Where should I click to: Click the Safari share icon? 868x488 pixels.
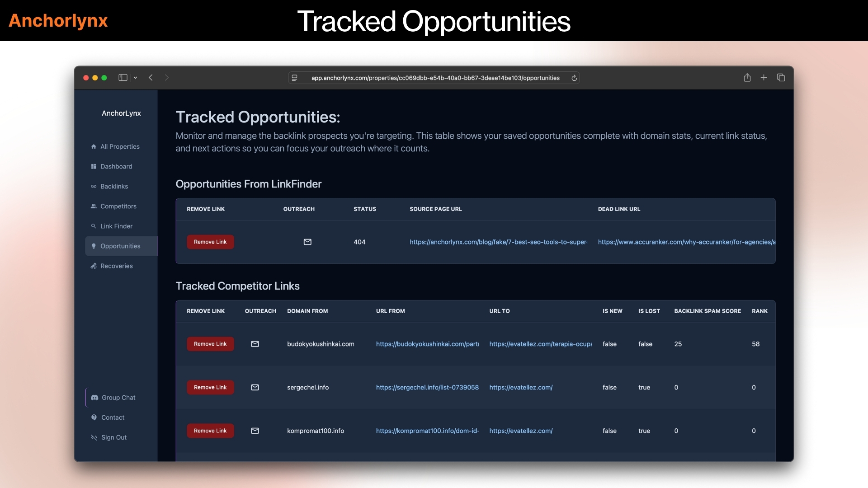coord(747,78)
